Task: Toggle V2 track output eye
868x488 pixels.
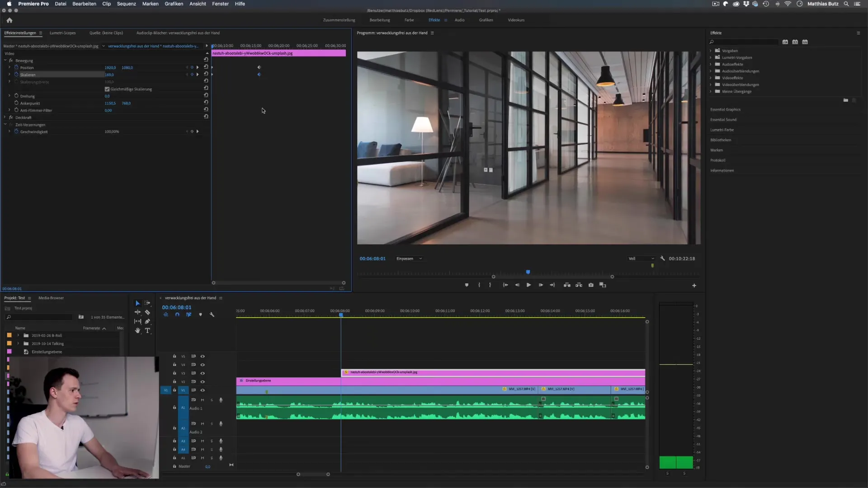Action: coord(203,382)
